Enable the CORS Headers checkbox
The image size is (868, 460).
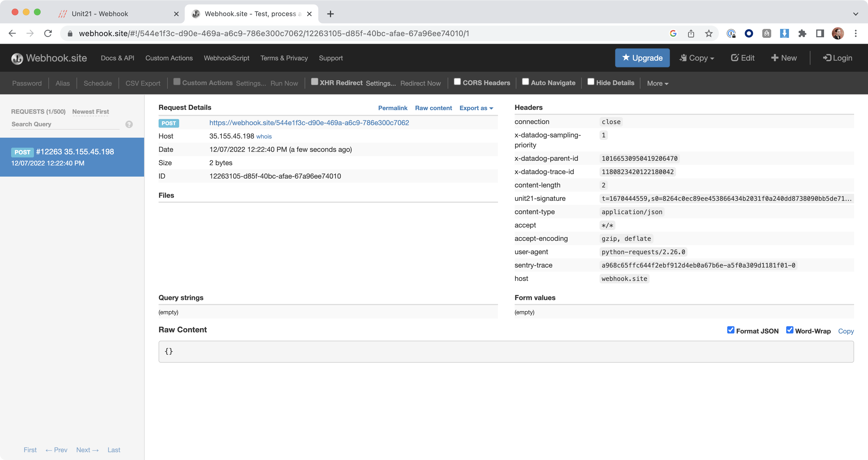pyautogui.click(x=457, y=82)
